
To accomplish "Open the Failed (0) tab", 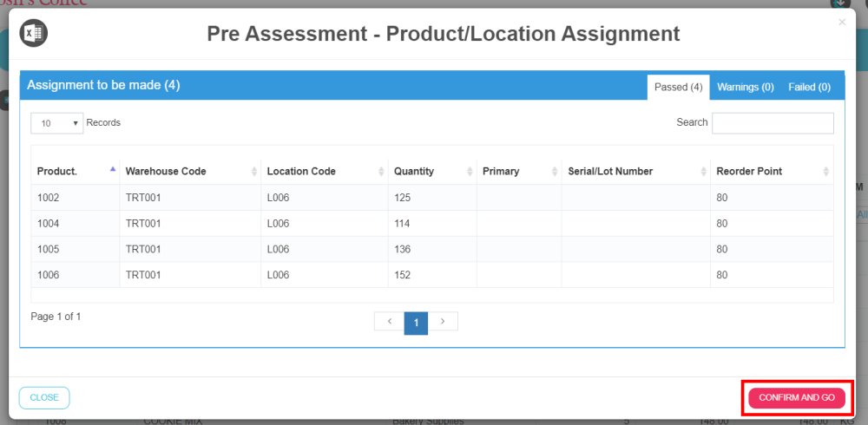I will click(x=809, y=87).
